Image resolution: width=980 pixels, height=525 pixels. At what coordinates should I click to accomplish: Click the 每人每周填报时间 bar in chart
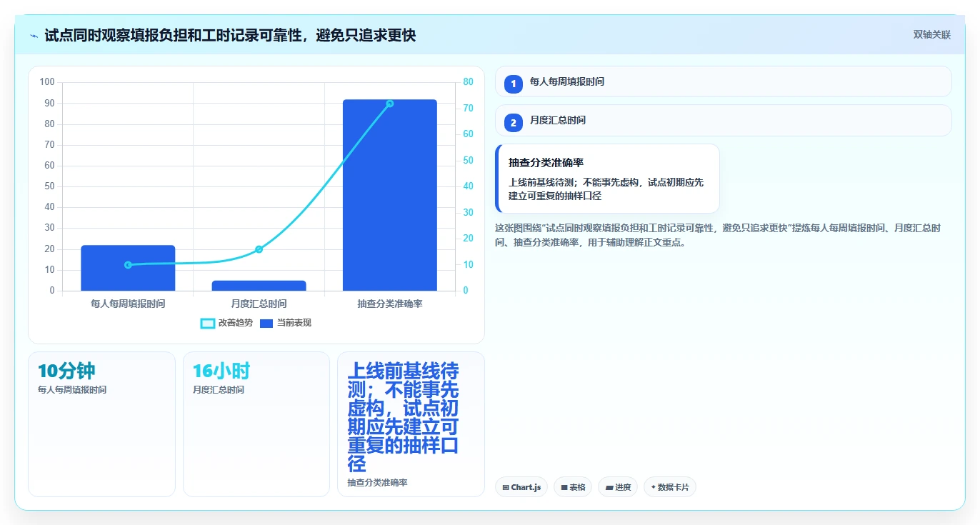(128, 268)
